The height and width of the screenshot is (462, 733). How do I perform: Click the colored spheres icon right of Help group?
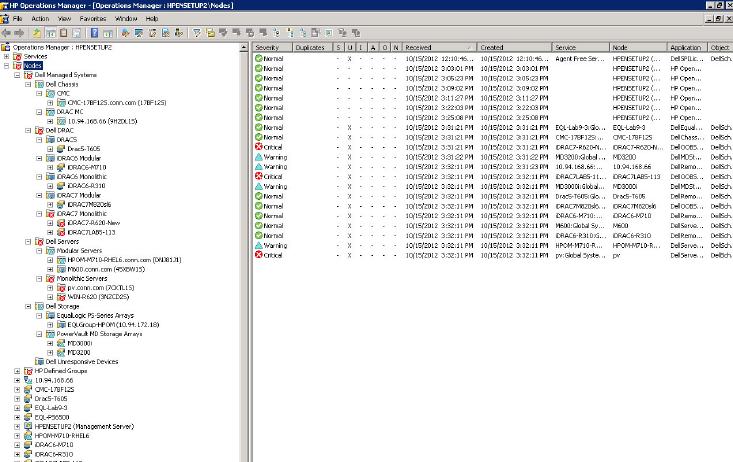pyautogui.click(x=125, y=33)
